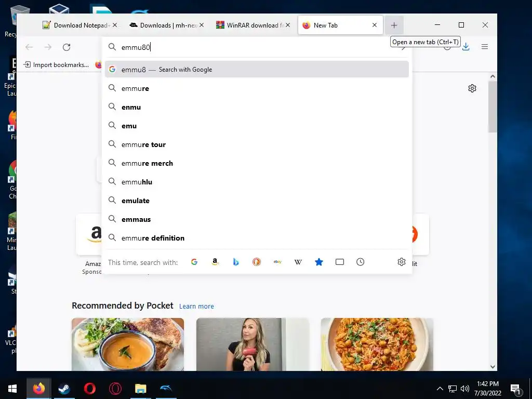Open the soup and sandwich Pocket article
This screenshot has height=399, width=532.
tap(128, 344)
